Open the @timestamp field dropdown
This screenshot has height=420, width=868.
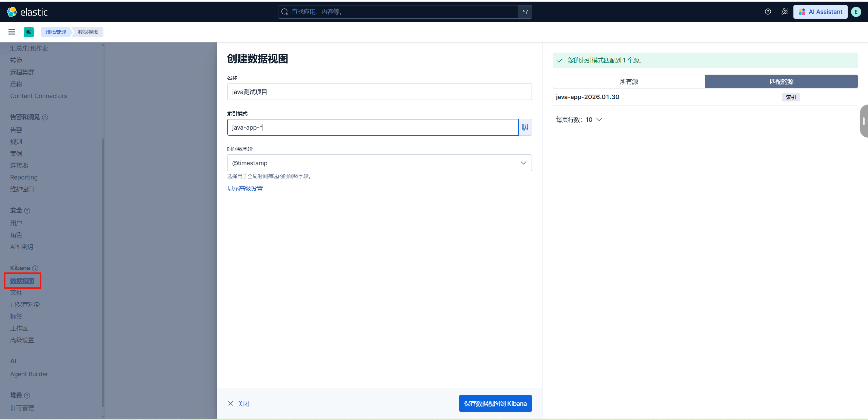379,163
